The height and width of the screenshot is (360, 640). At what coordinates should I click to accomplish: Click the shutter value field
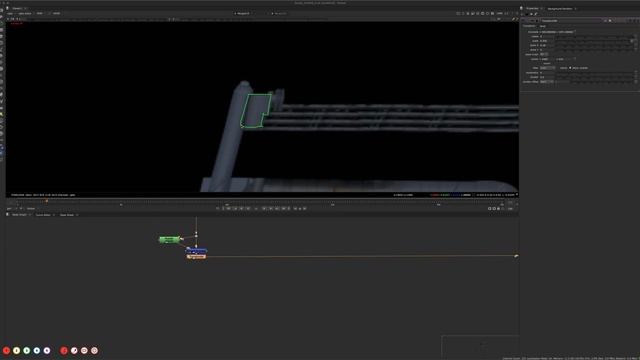click(x=547, y=77)
